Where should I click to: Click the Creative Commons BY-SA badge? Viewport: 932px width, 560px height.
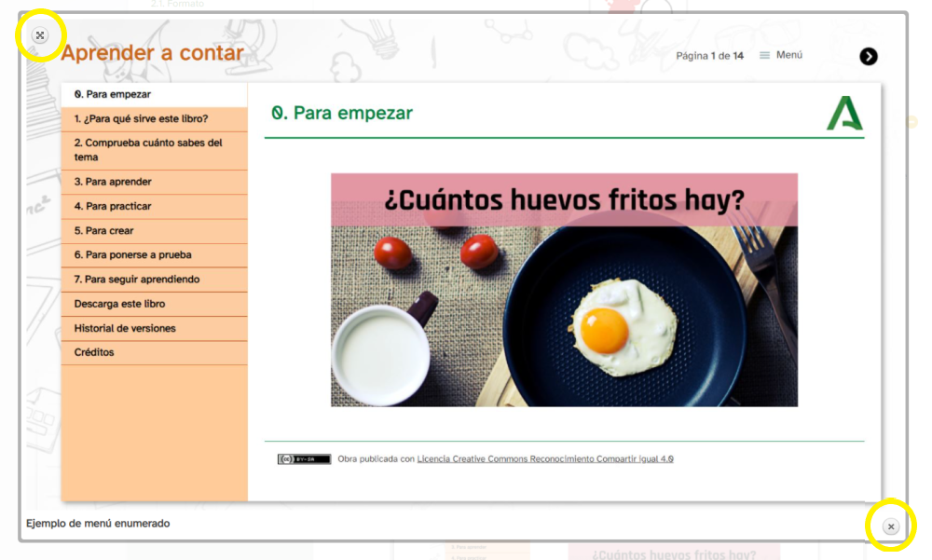pos(304,459)
